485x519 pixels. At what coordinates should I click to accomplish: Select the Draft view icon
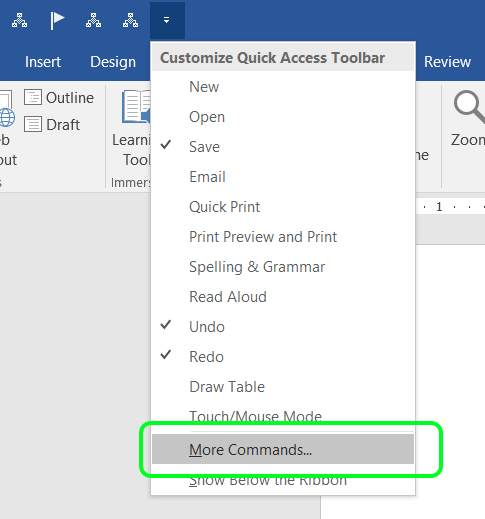click(x=33, y=124)
